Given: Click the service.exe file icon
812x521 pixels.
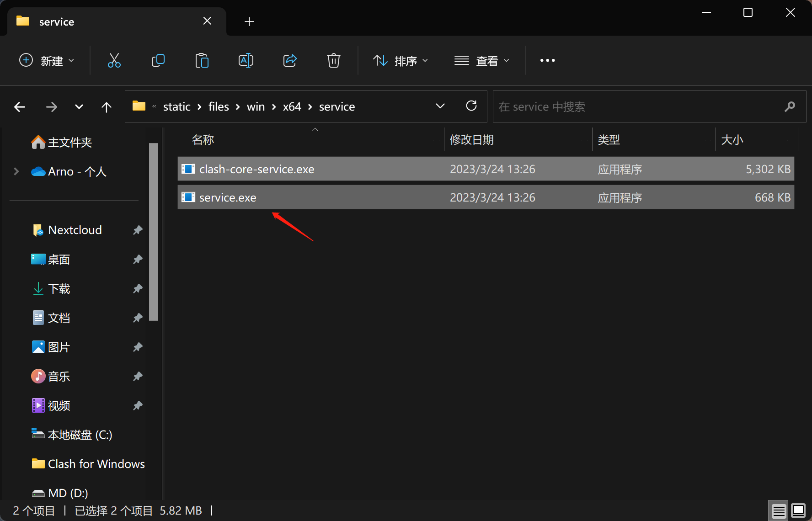Looking at the screenshot, I should coord(188,197).
